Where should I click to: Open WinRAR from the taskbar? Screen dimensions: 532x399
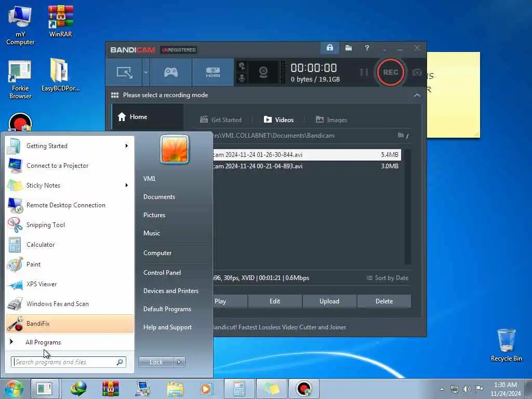pyautogui.click(x=111, y=389)
